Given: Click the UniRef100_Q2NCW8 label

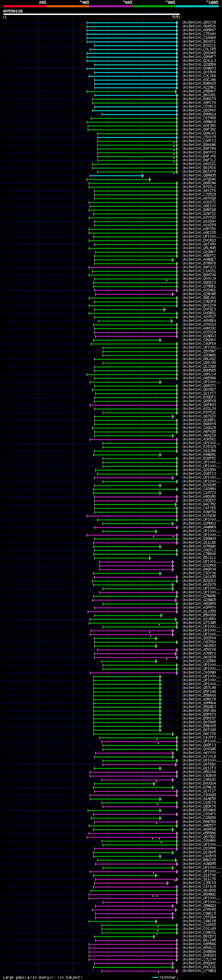Looking at the screenshot, I should click(199, 294).
